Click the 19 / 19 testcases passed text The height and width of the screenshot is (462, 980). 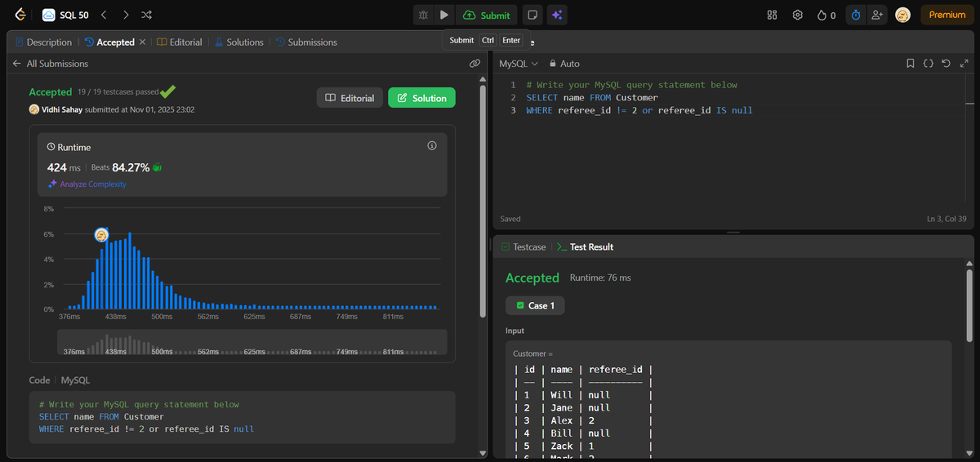[118, 92]
